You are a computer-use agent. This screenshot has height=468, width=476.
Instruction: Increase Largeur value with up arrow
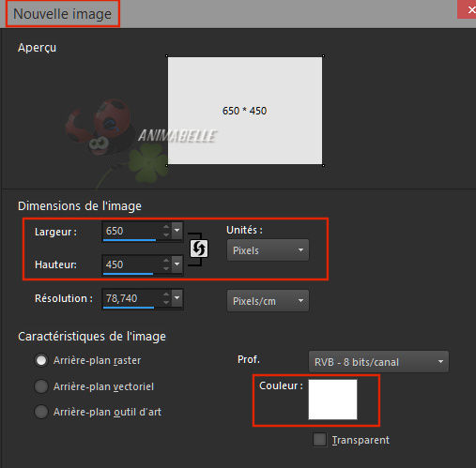(x=166, y=227)
